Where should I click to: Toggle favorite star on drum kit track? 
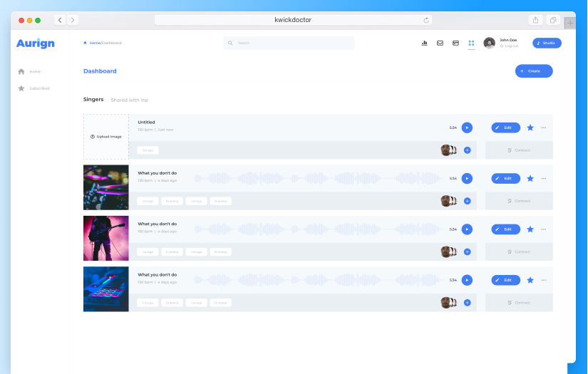point(530,178)
